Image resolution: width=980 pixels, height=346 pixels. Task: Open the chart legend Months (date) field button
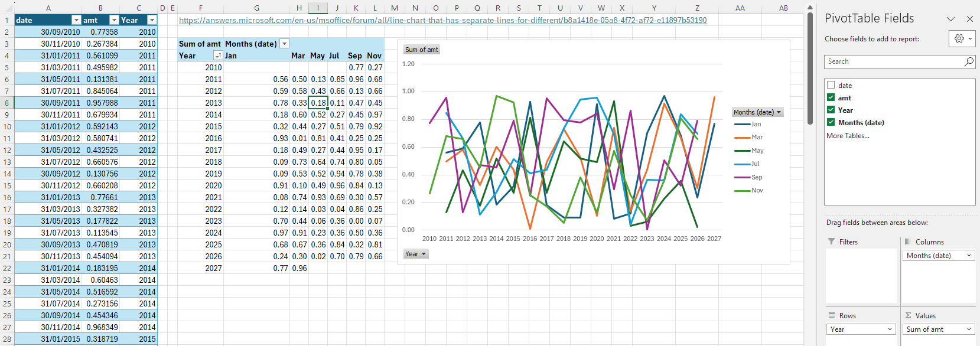pos(757,112)
